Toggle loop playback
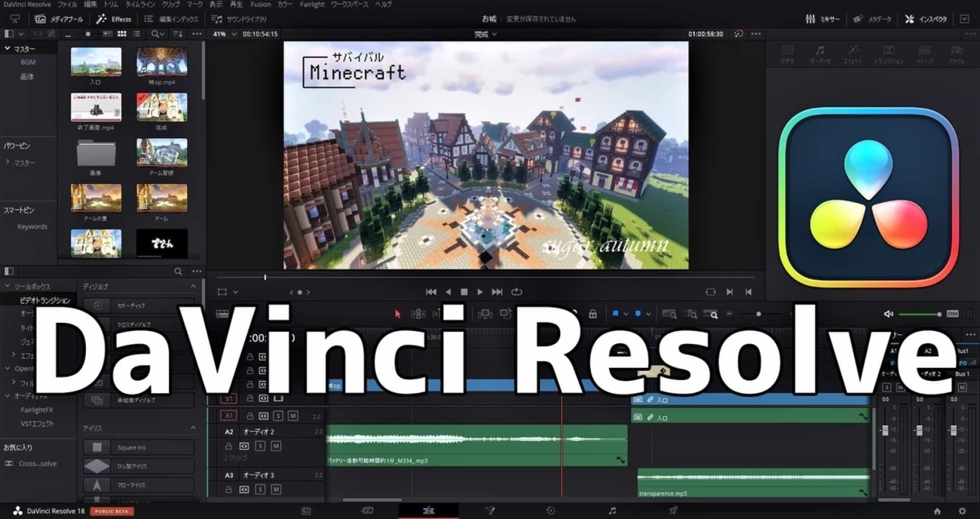This screenshot has height=519, width=980. tap(516, 292)
